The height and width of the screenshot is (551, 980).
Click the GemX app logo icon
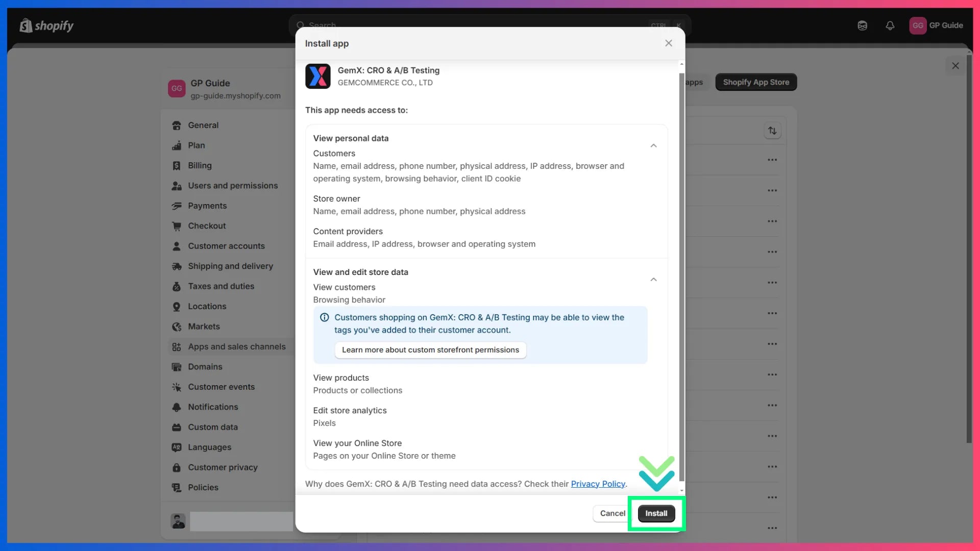coord(317,76)
